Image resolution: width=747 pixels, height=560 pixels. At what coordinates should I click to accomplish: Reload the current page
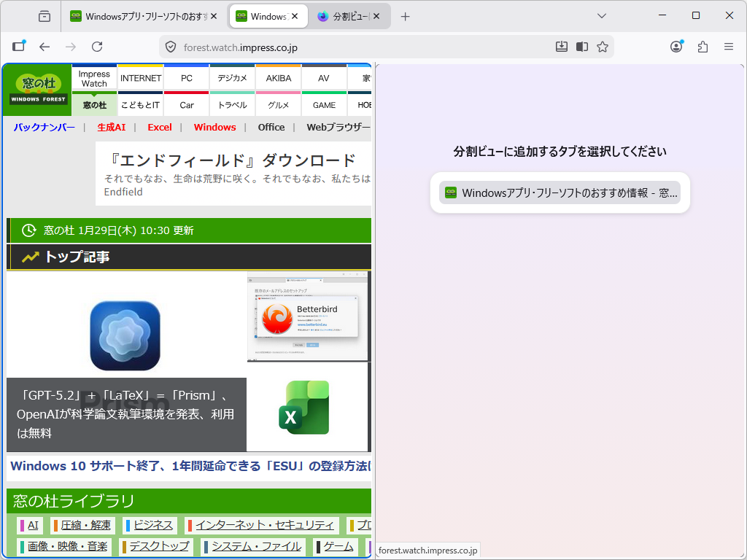coord(97,46)
